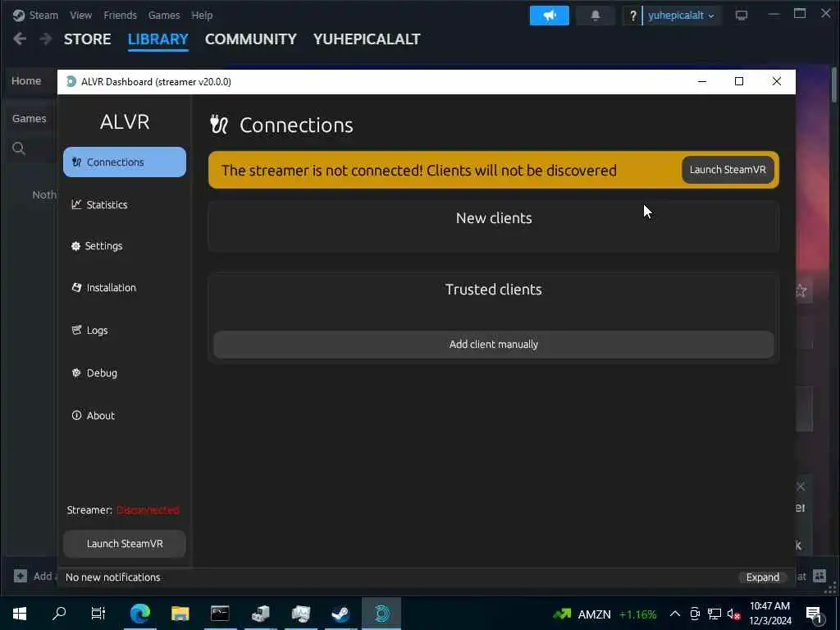840x630 pixels.
Task: Click Home in Steam library sidebar
Action: (26, 81)
